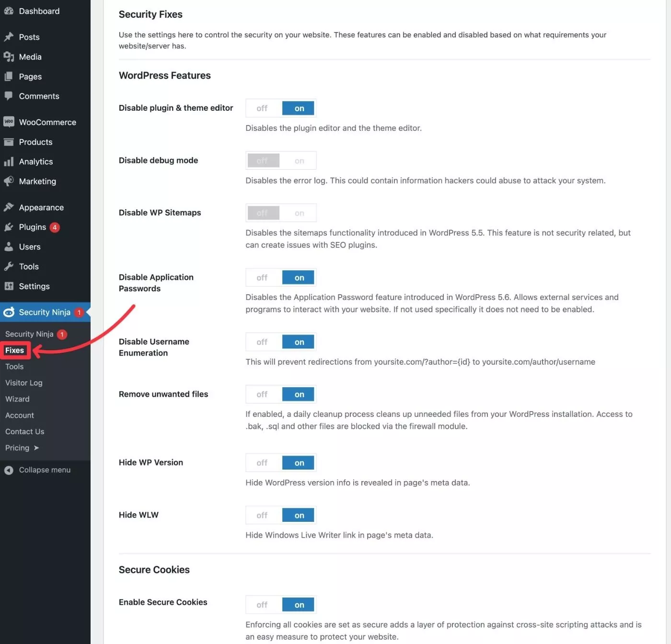Toggle the Hide WP Version switch

point(281,462)
